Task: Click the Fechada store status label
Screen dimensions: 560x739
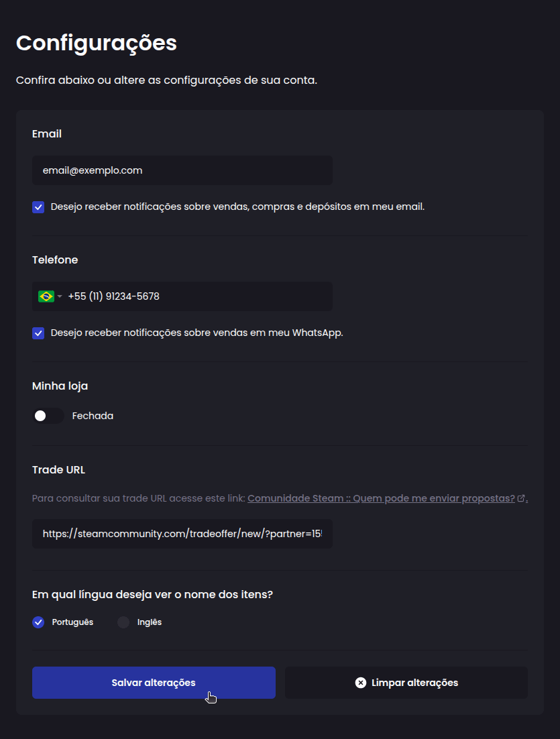Action: (x=93, y=416)
